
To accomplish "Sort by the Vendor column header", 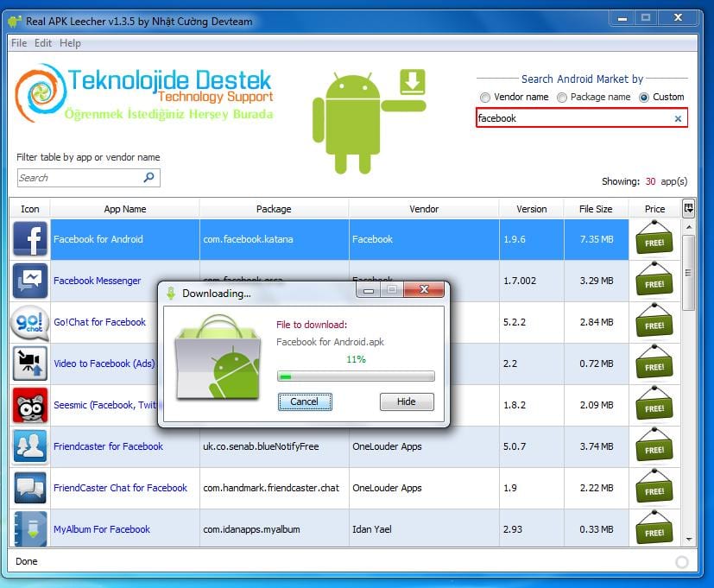I will (x=424, y=209).
